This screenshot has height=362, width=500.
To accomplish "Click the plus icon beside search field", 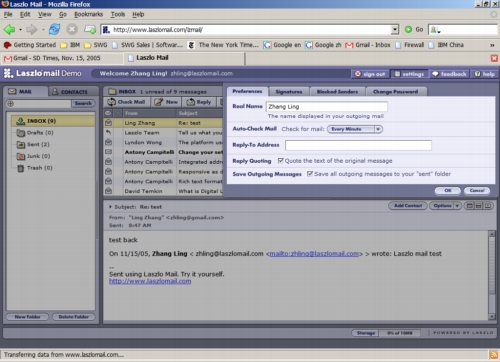I will click(x=11, y=104).
